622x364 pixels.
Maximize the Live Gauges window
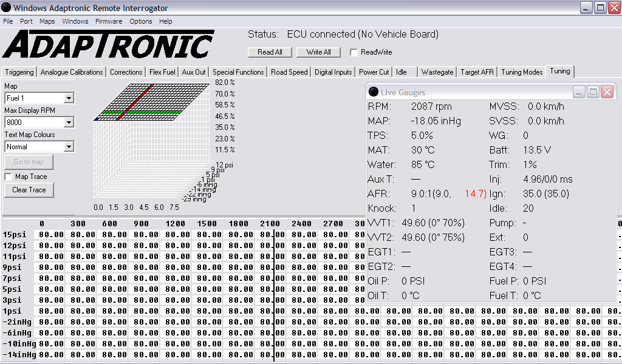(x=593, y=92)
